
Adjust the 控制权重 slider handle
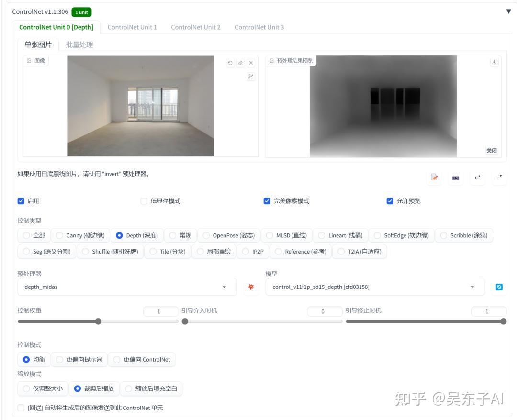click(x=98, y=321)
